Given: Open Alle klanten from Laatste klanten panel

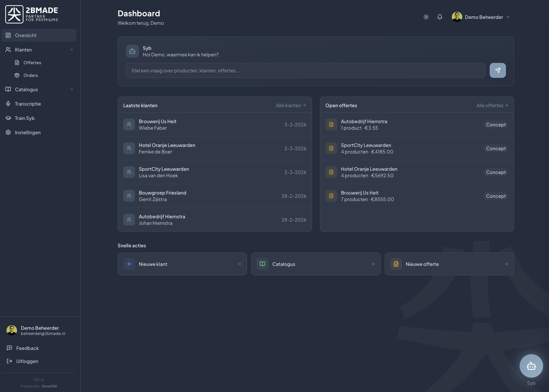Looking at the screenshot, I should [x=291, y=105].
